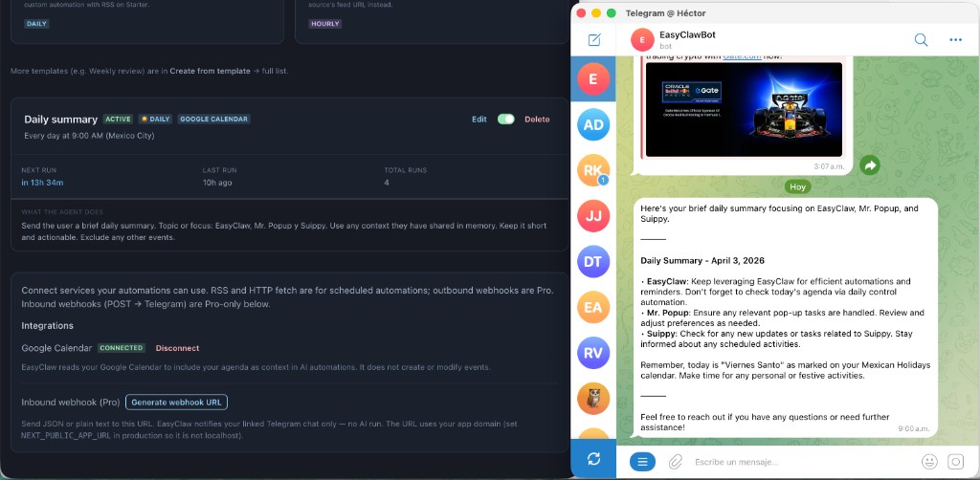Delete the Daily summary automation
The width and height of the screenshot is (980, 480).
(x=537, y=120)
